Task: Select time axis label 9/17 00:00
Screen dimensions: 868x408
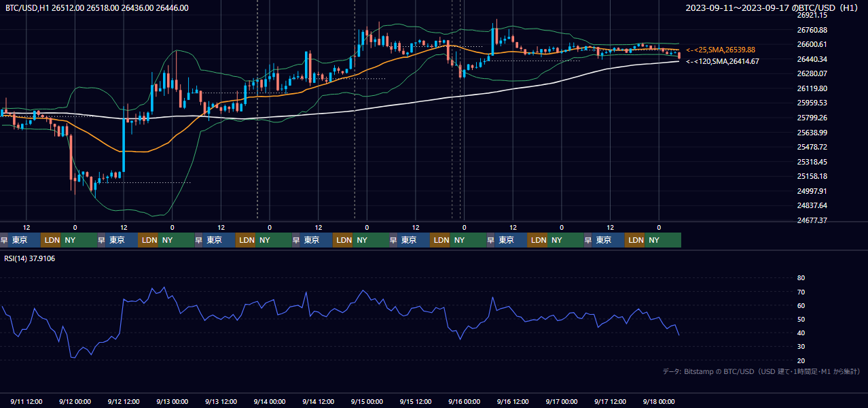Action: click(562, 401)
